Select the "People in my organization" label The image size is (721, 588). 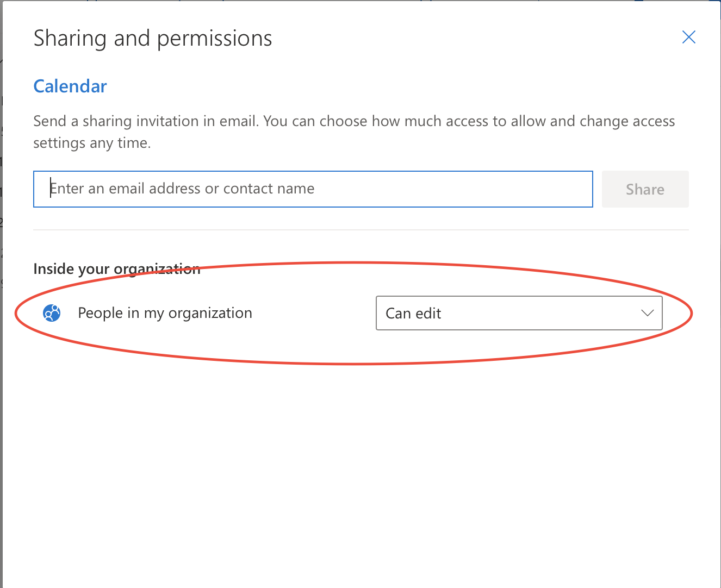165,313
